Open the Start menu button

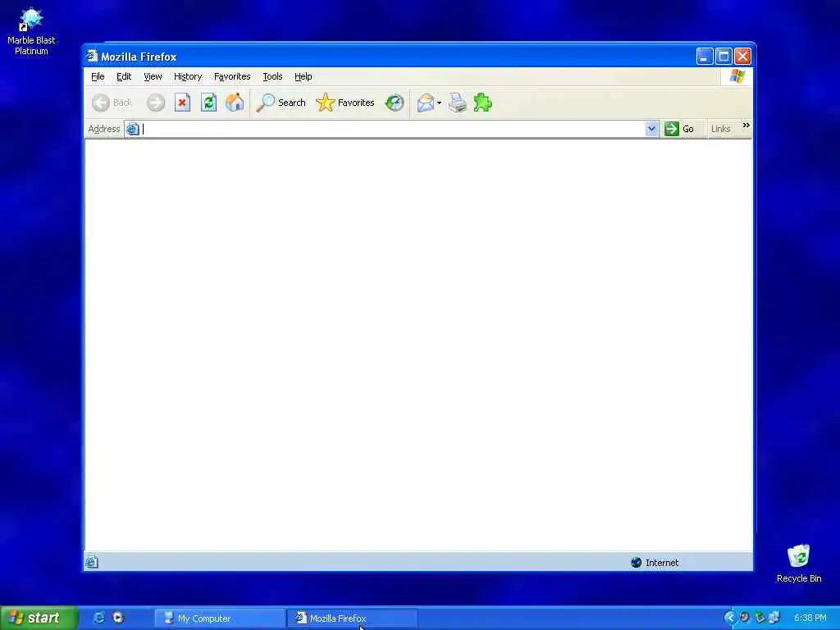tap(39, 618)
